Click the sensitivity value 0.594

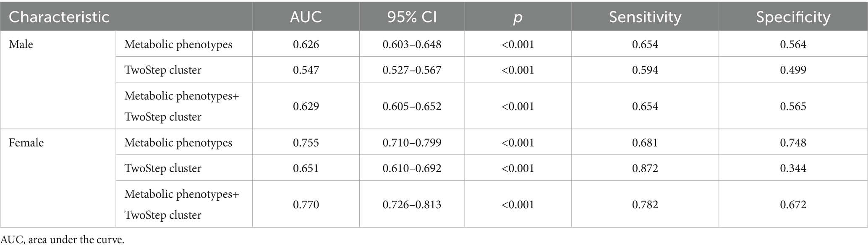[x=645, y=70]
